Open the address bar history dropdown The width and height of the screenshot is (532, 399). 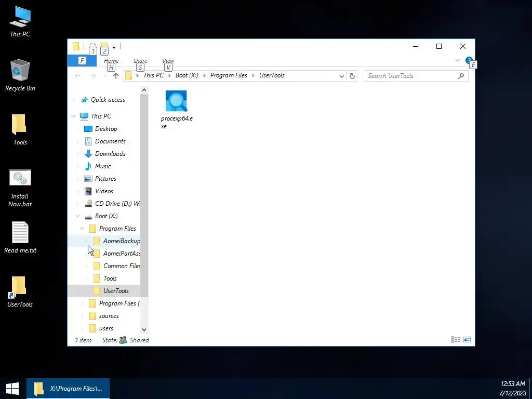[x=342, y=76]
